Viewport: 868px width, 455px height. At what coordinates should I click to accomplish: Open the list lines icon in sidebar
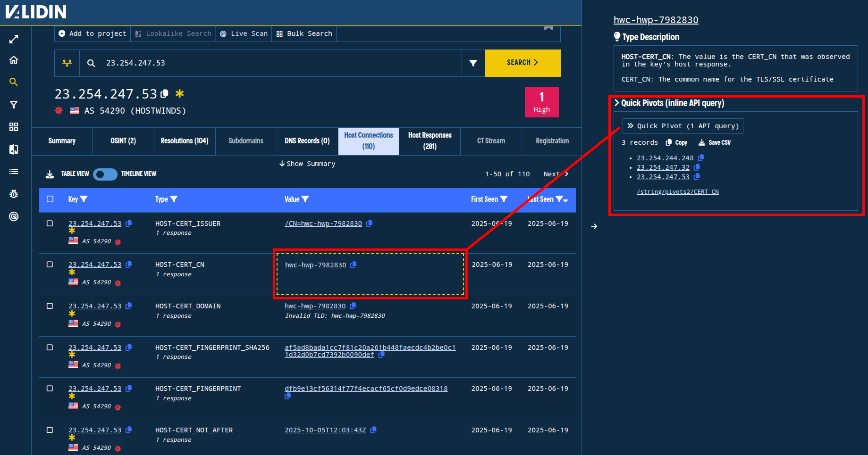coord(14,172)
